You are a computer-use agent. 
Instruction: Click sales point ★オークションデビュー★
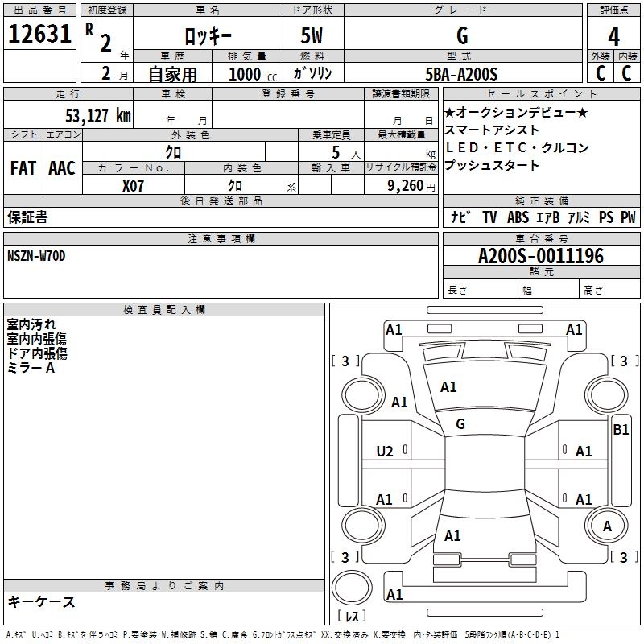click(x=516, y=113)
